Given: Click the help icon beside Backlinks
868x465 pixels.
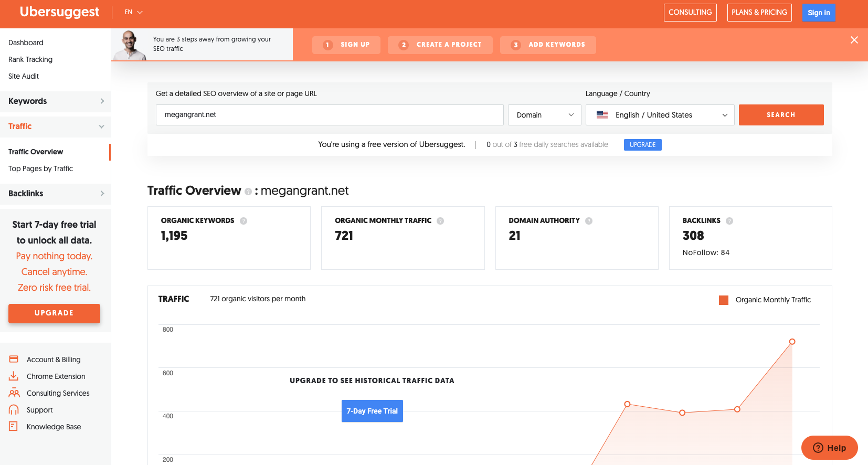Looking at the screenshot, I should click(729, 221).
